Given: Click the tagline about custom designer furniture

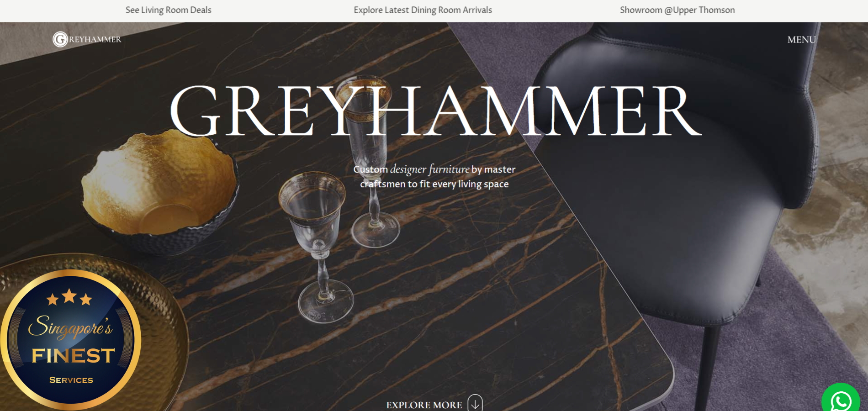Looking at the screenshot, I should (434, 176).
